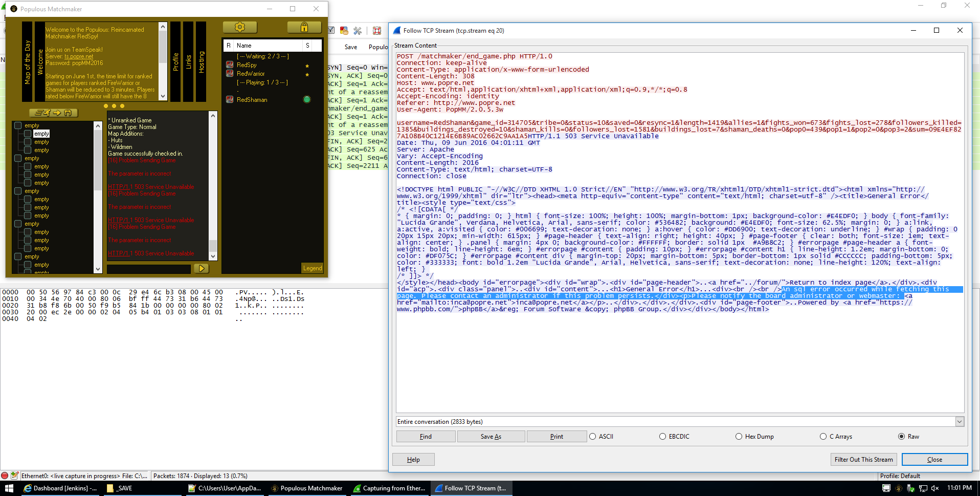Click the padlock button in Matchmaker
The width and height of the screenshot is (980, 496).
coord(304,27)
